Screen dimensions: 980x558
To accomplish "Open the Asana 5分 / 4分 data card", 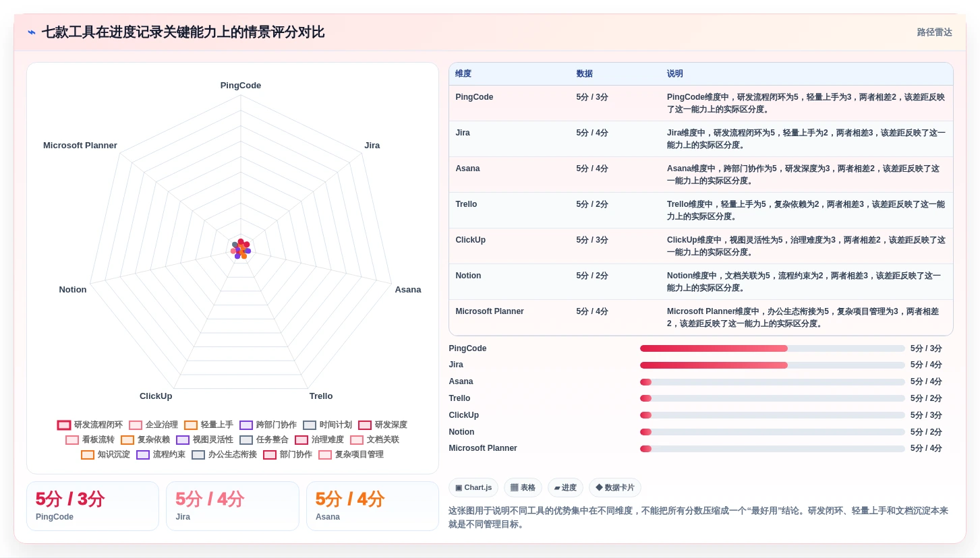I will click(x=372, y=506).
